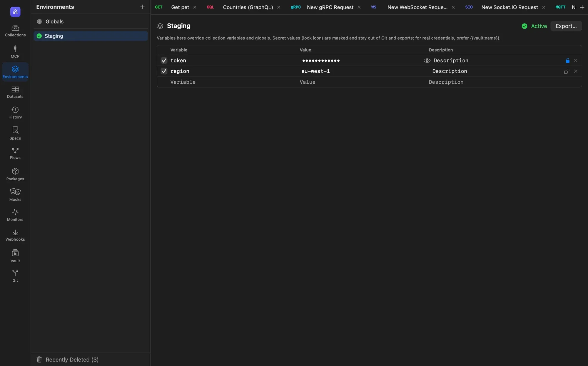Image resolution: width=588 pixels, height=366 pixels.
Task: Open the MCP sidebar section
Action: (15, 52)
